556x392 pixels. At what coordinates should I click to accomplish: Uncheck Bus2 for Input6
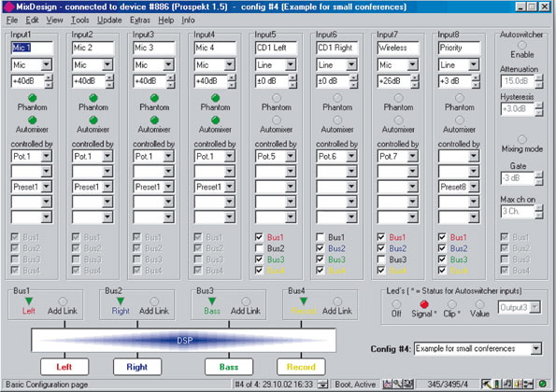tap(321, 248)
